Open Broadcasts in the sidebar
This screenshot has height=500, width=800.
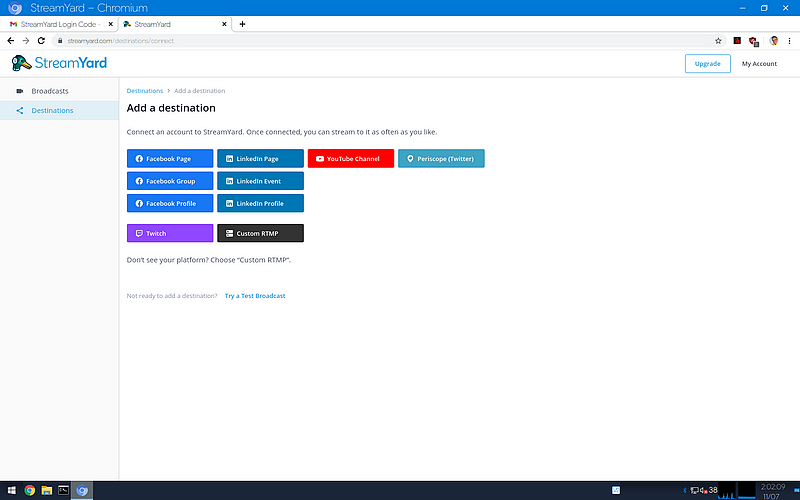tap(59, 91)
